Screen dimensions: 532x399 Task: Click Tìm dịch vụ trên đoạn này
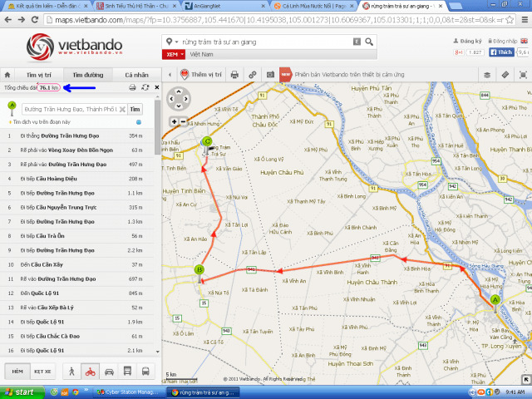tap(42, 122)
